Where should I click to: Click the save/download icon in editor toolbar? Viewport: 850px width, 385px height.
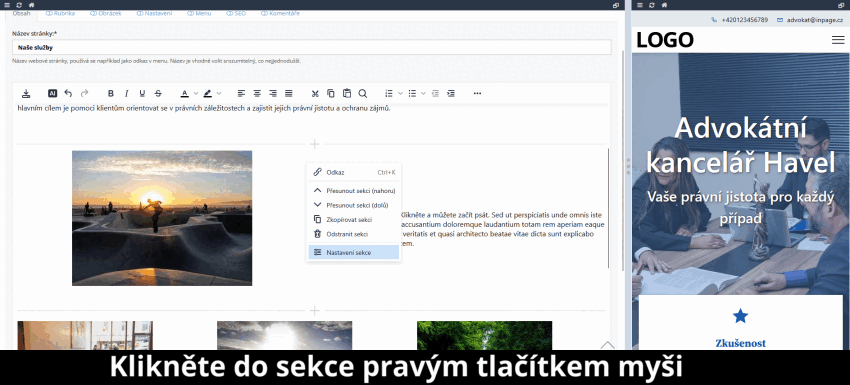click(26, 93)
